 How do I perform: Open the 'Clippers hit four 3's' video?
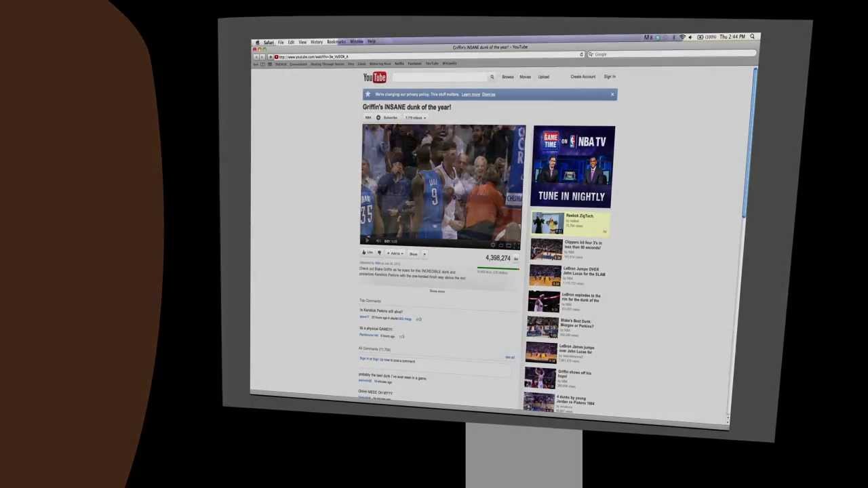coord(568,249)
